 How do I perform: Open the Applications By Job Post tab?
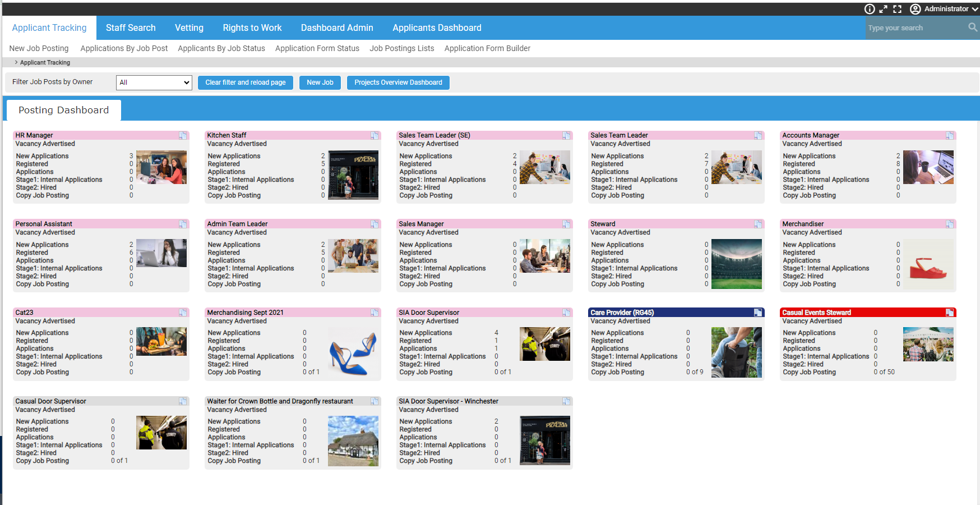124,48
